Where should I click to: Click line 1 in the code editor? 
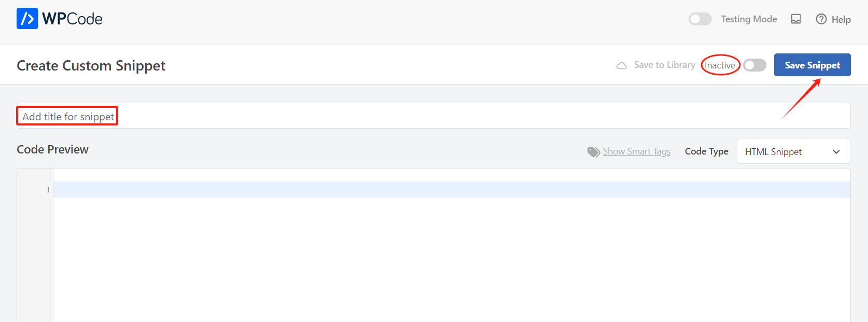(x=451, y=190)
